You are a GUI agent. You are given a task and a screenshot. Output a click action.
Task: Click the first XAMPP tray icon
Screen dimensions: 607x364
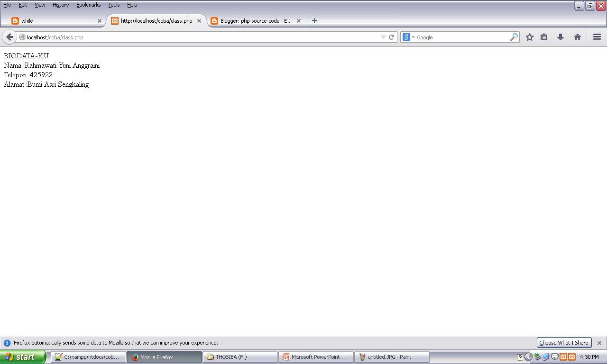tap(563, 357)
